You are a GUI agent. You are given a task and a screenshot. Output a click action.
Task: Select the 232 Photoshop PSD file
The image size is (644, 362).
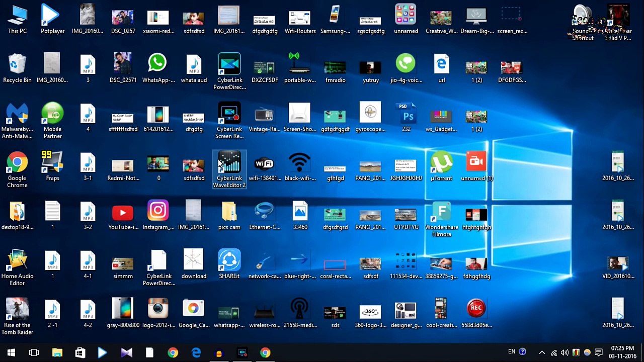click(406, 118)
